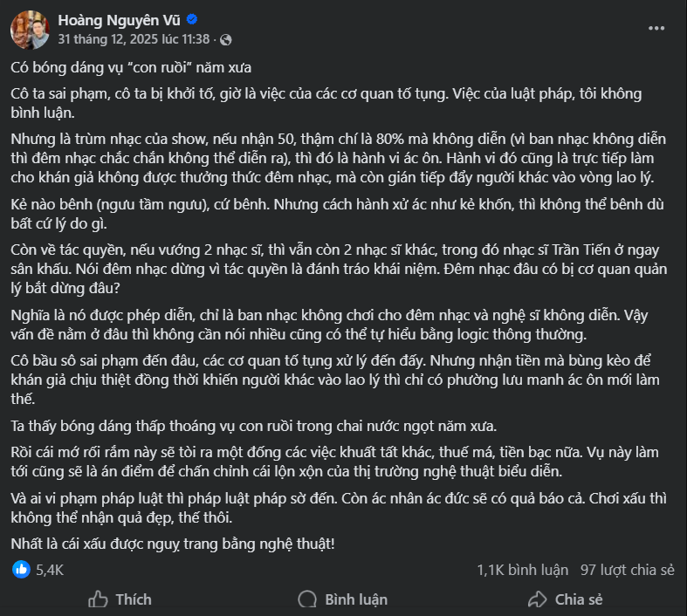Show the 5,4K reactions list

click(50, 570)
